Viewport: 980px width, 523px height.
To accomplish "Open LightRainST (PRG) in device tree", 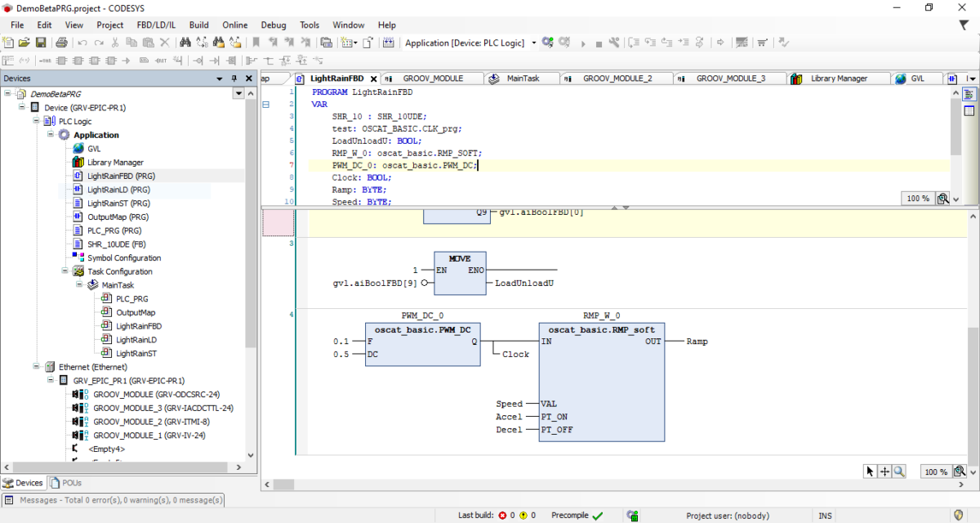I will [x=118, y=203].
